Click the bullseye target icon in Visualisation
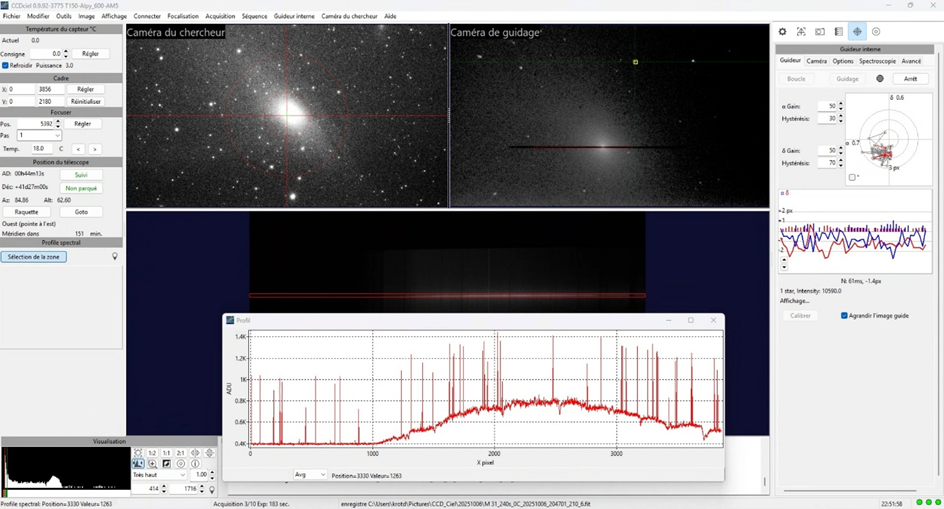This screenshot has width=944, height=509. click(181, 464)
